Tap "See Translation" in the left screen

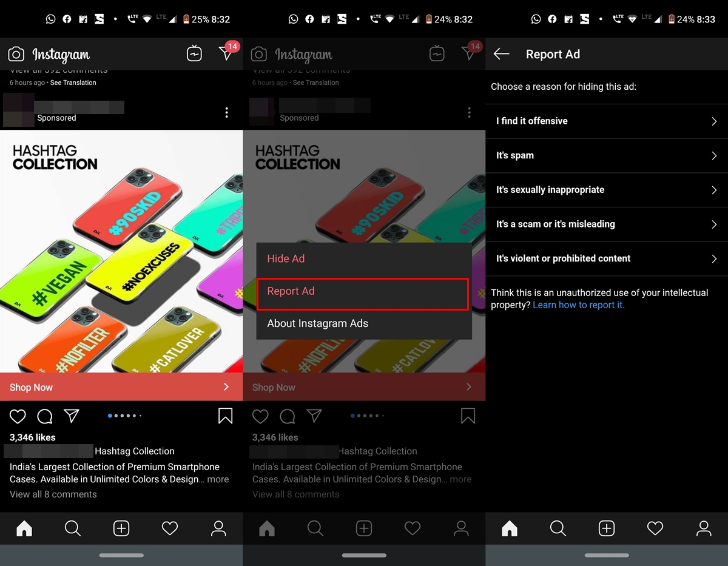[73, 83]
